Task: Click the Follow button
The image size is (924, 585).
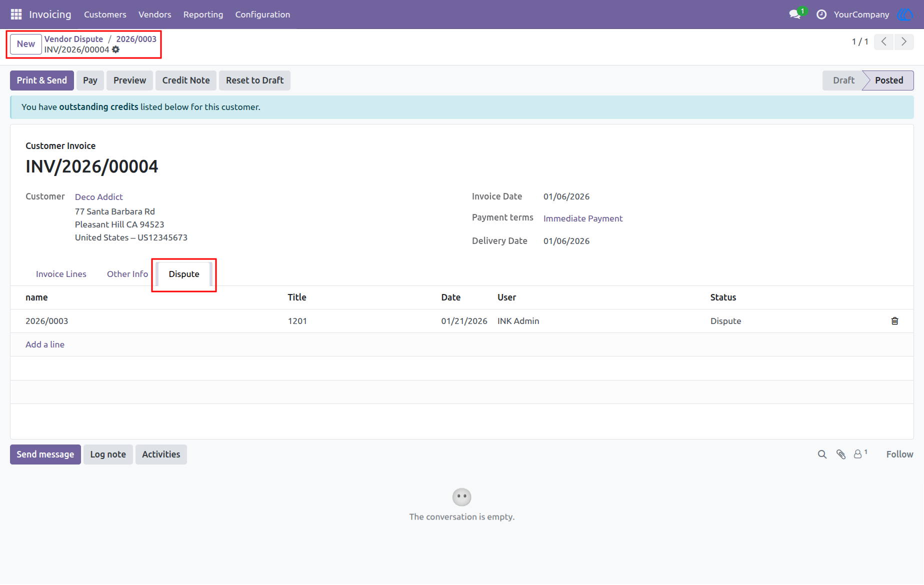Action: pyautogui.click(x=900, y=454)
